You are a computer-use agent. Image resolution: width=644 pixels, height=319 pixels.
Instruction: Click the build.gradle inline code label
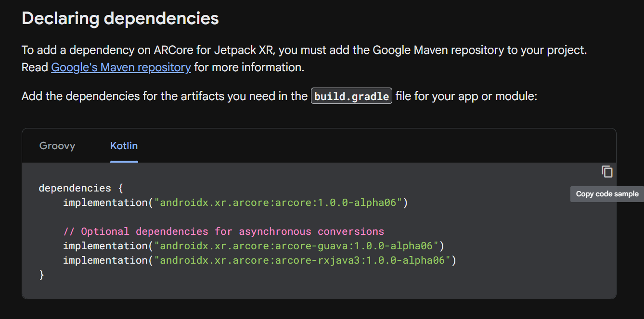pos(351,96)
